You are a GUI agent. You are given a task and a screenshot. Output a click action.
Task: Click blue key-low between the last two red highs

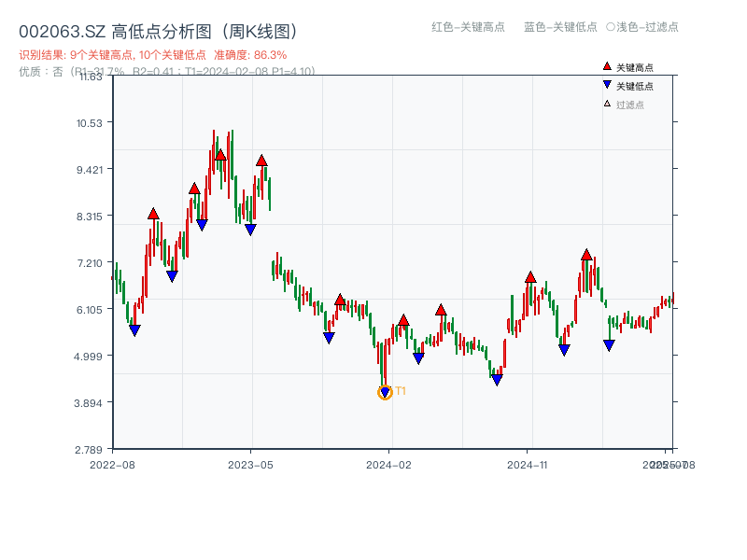[x=564, y=350]
